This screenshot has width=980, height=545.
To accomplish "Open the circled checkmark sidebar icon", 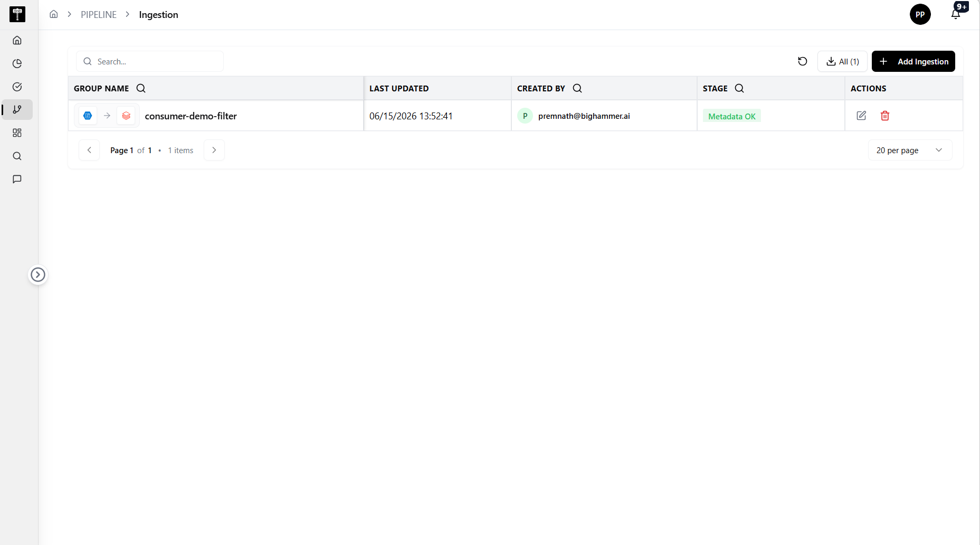I will tap(17, 87).
